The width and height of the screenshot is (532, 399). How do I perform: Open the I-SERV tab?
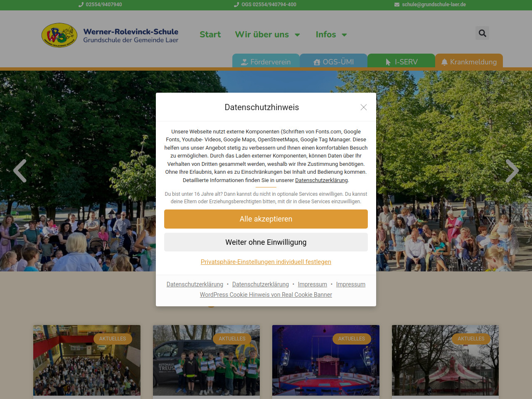(401, 62)
